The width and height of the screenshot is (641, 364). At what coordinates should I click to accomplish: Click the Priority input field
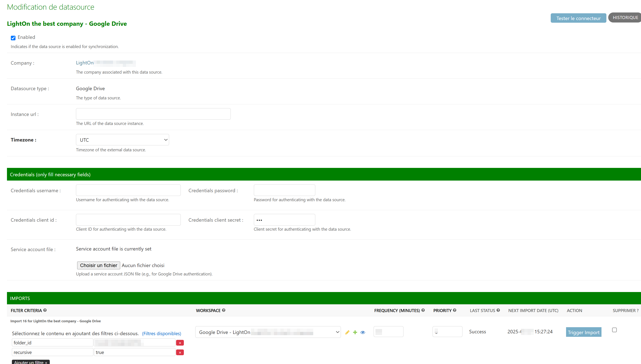[447, 331]
